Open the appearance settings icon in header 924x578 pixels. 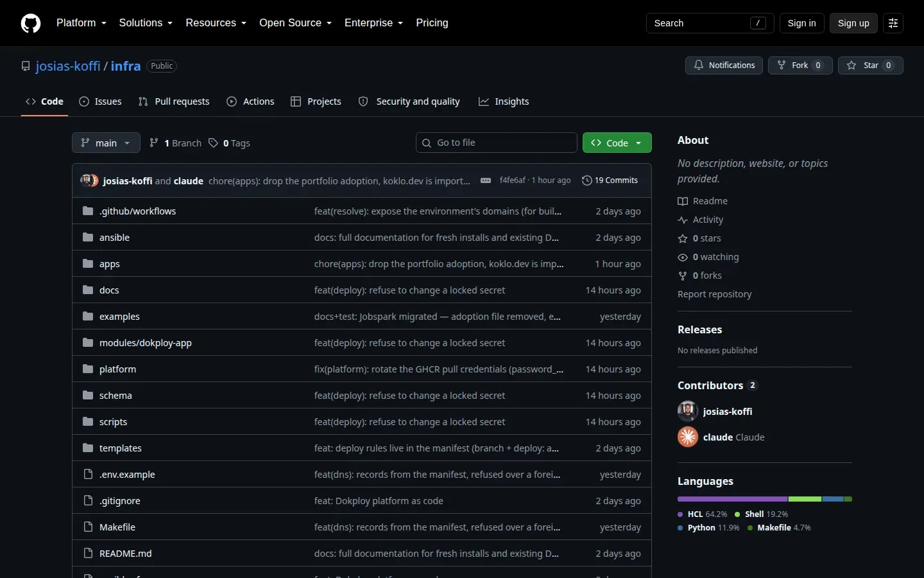(x=893, y=23)
